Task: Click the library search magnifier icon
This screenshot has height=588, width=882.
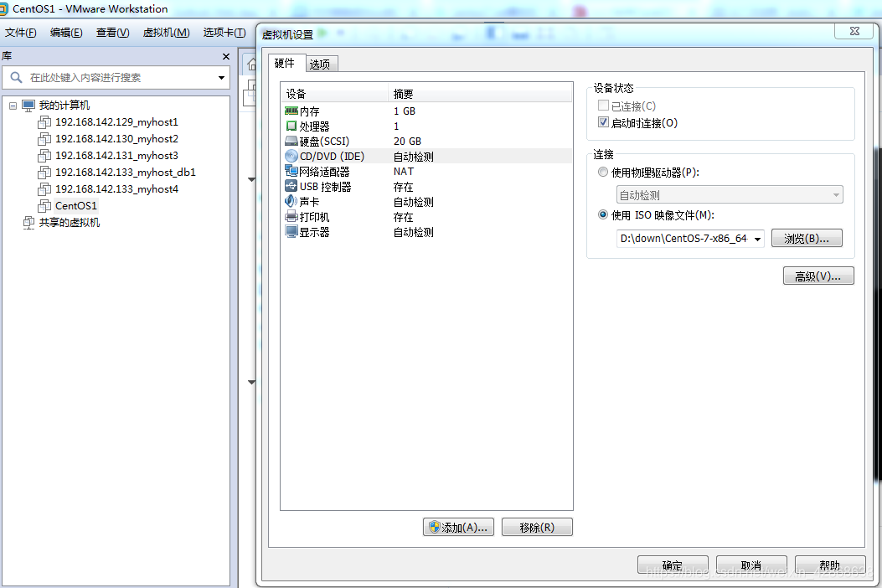Action: point(16,78)
